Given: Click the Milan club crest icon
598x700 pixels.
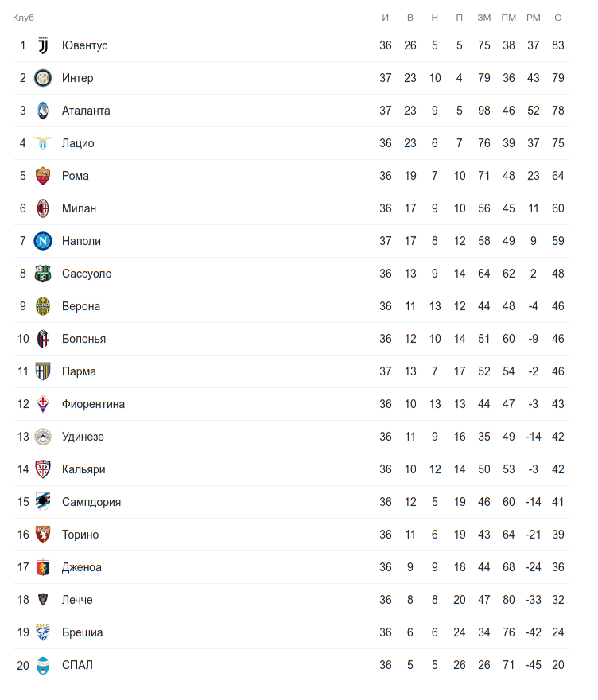Looking at the screenshot, I should [43, 208].
